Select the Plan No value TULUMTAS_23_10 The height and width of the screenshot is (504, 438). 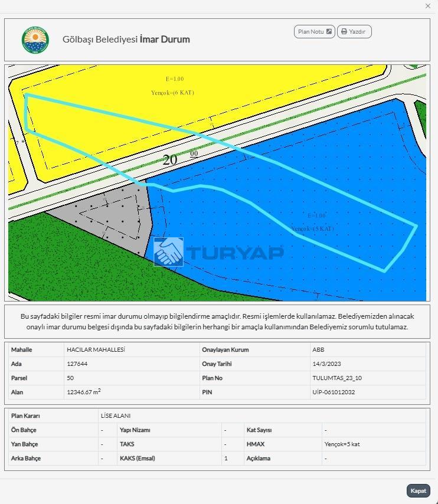pos(337,378)
